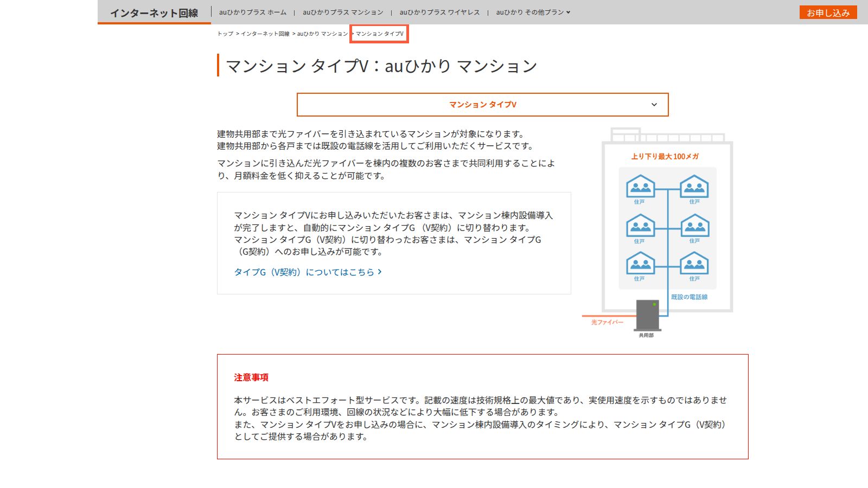
Task: Click the 既設の電話線 label in diagram
Action: [x=689, y=297]
